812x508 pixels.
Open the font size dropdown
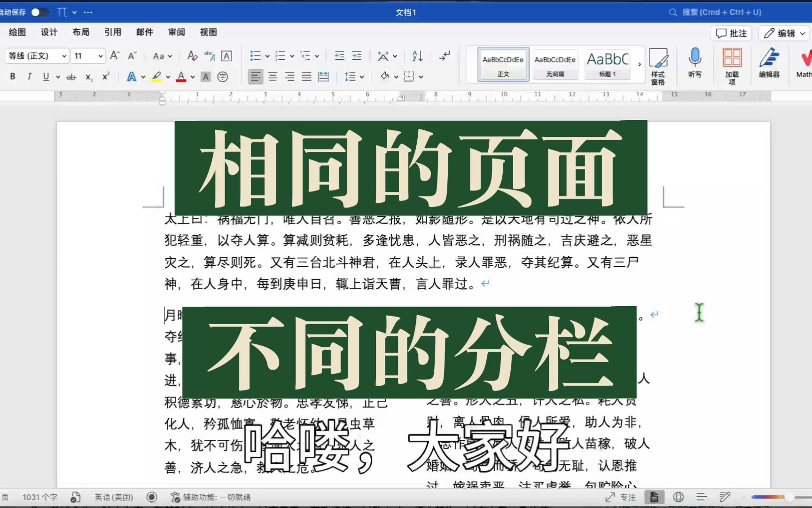coord(100,56)
